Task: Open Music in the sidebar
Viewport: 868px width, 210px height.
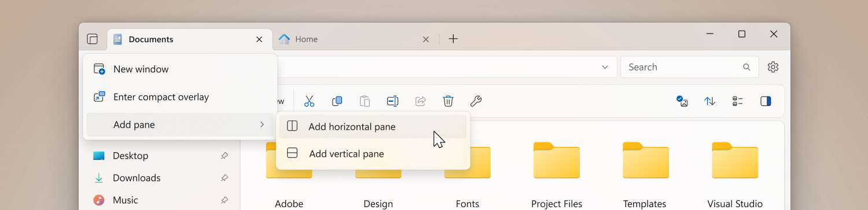Action: coord(125,200)
